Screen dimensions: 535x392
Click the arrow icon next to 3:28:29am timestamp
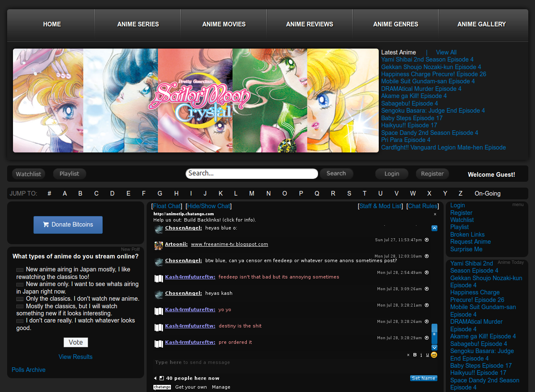pos(427,338)
